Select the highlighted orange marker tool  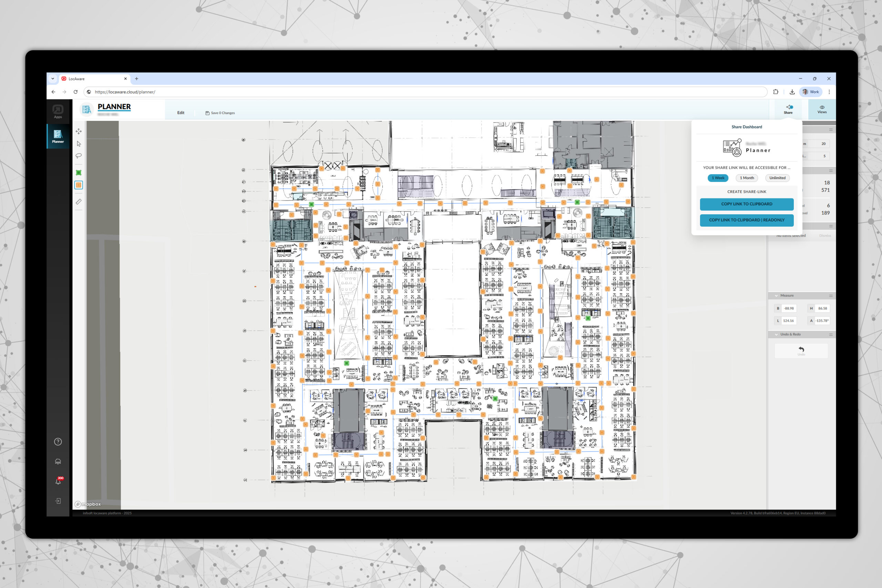79,185
